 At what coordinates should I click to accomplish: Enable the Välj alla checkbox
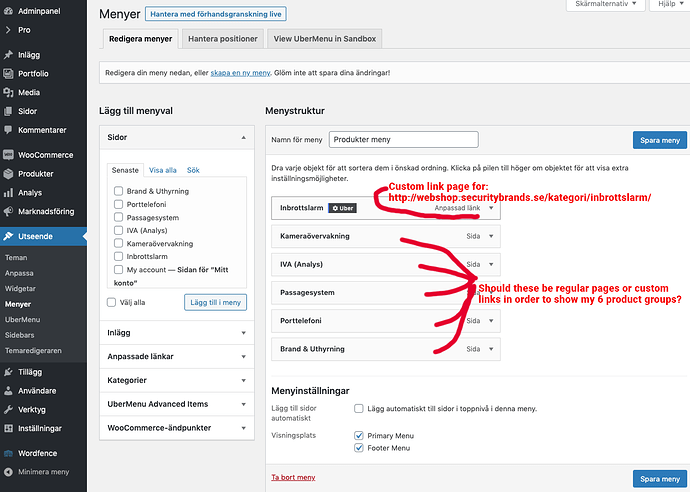[x=112, y=302]
